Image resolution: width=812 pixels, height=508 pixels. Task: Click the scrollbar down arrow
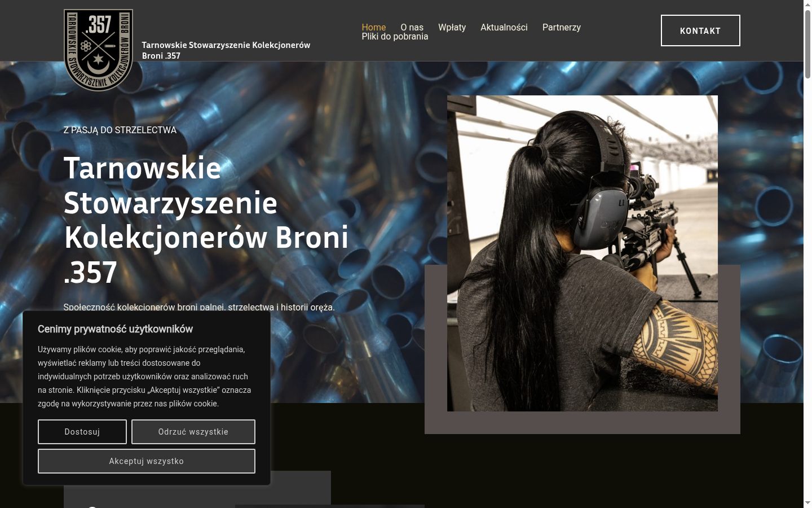pyautogui.click(x=807, y=503)
